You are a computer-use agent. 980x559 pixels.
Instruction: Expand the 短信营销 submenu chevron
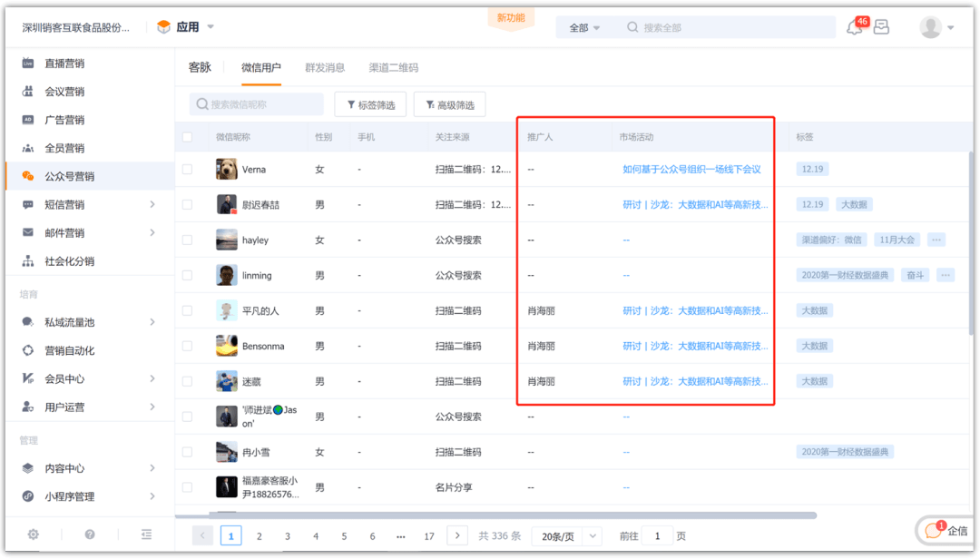[152, 204]
